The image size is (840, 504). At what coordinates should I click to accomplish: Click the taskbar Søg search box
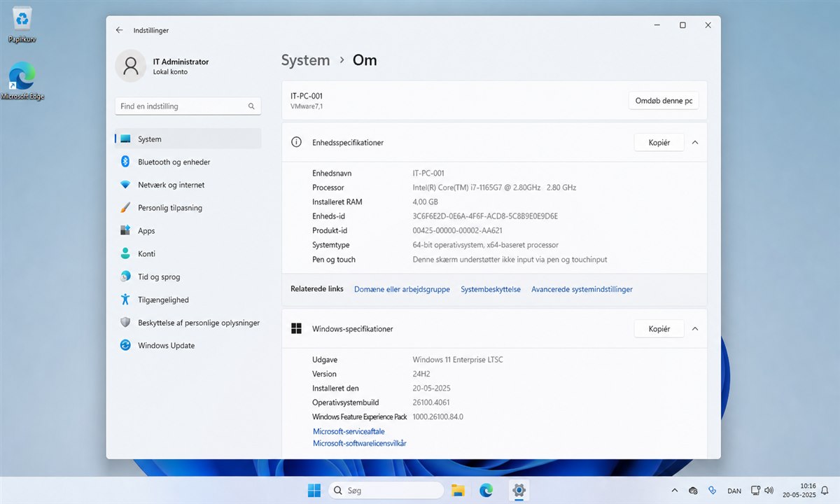coord(386,491)
